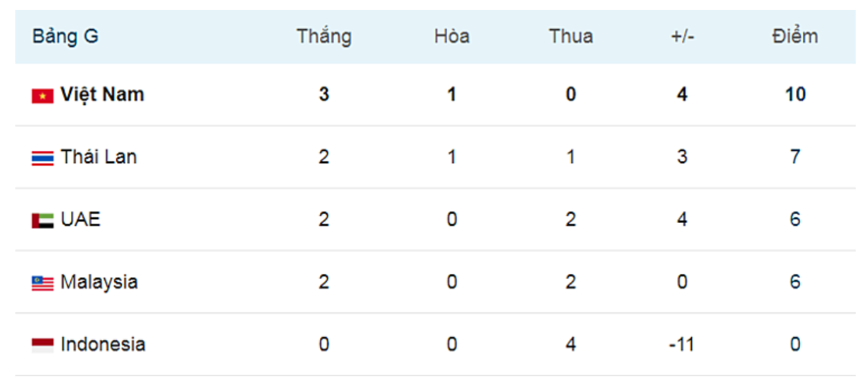Click the Malaysia flag icon

pyautogui.click(x=43, y=283)
